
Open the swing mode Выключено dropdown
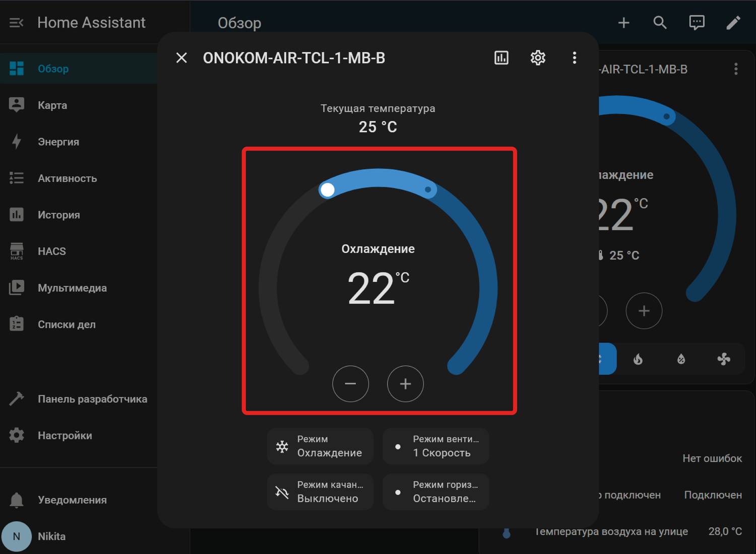tap(320, 492)
